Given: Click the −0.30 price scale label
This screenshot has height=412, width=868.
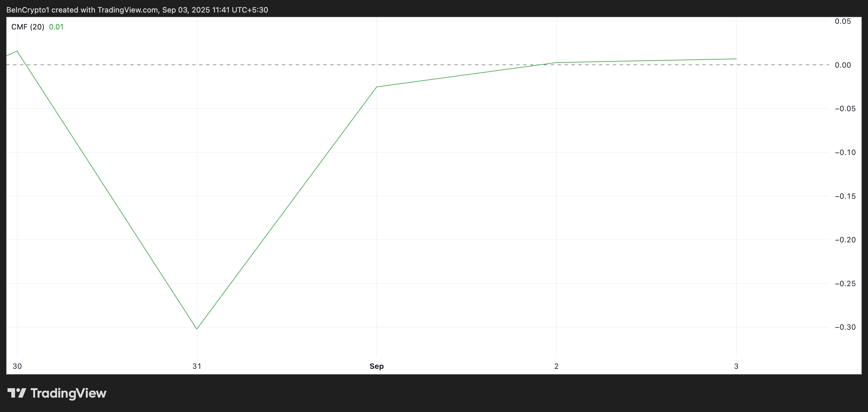Looking at the screenshot, I should [845, 327].
